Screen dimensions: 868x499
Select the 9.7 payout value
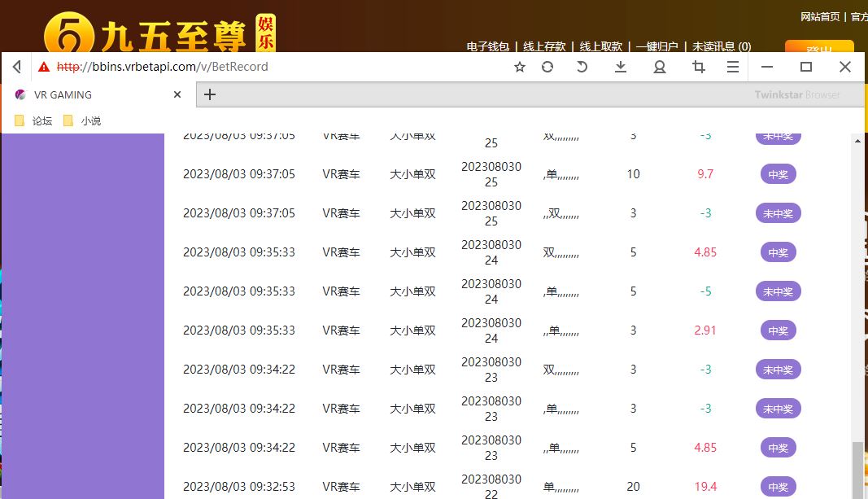click(x=705, y=174)
